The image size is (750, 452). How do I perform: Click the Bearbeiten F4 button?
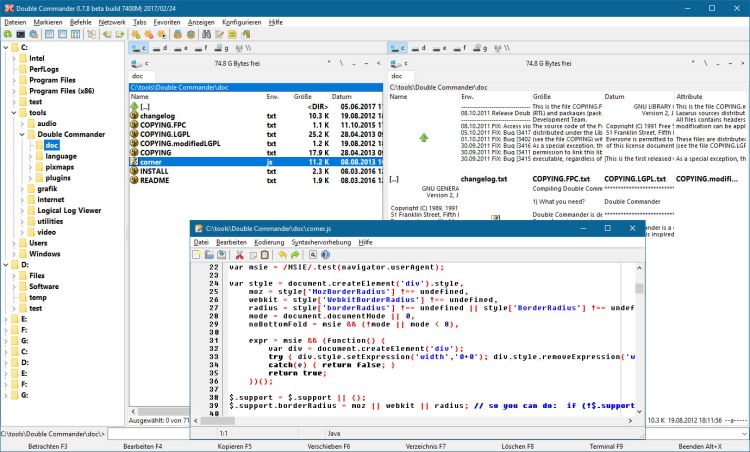[143, 446]
